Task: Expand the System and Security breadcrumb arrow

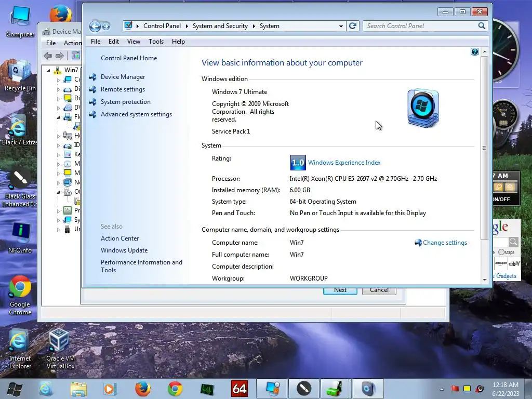Action: click(x=254, y=26)
